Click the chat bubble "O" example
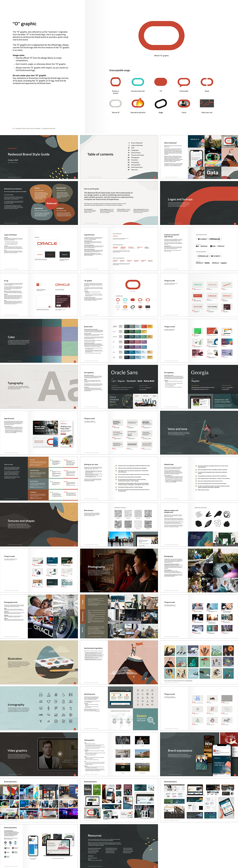Image resolution: width=238 pixels, height=868 pixels. point(184,82)
